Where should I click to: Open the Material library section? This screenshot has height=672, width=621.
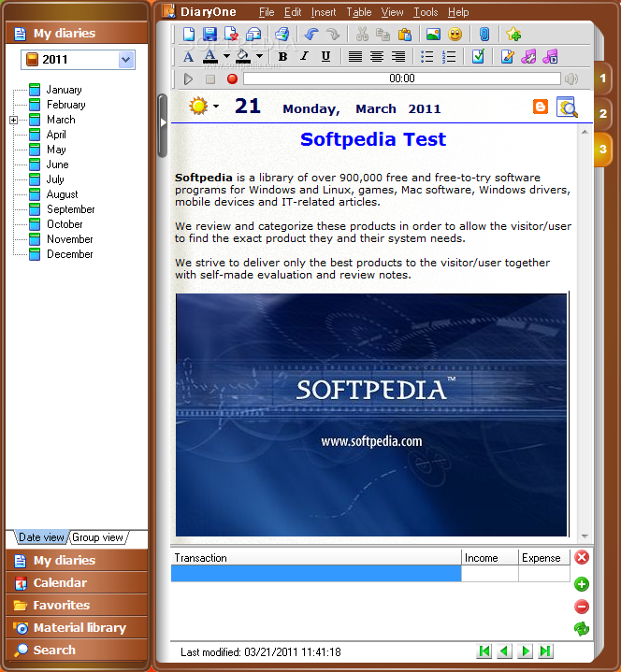coord(77,627)
